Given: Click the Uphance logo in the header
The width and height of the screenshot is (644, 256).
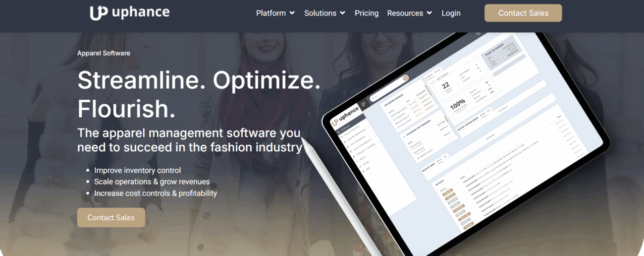Looking at the screenshot, I should pyautogui.click(x=129, y=13).
